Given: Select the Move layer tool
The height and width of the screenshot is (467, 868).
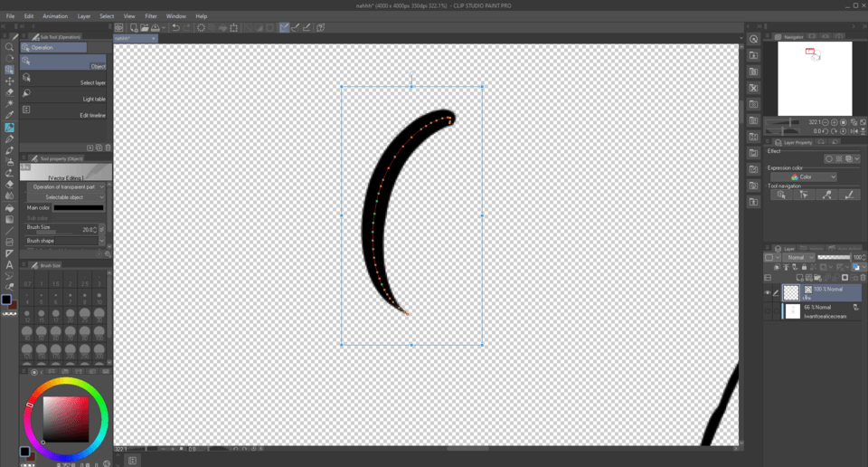Looking at the screenshot, I should pyautogui.click(x=9, y=81).
